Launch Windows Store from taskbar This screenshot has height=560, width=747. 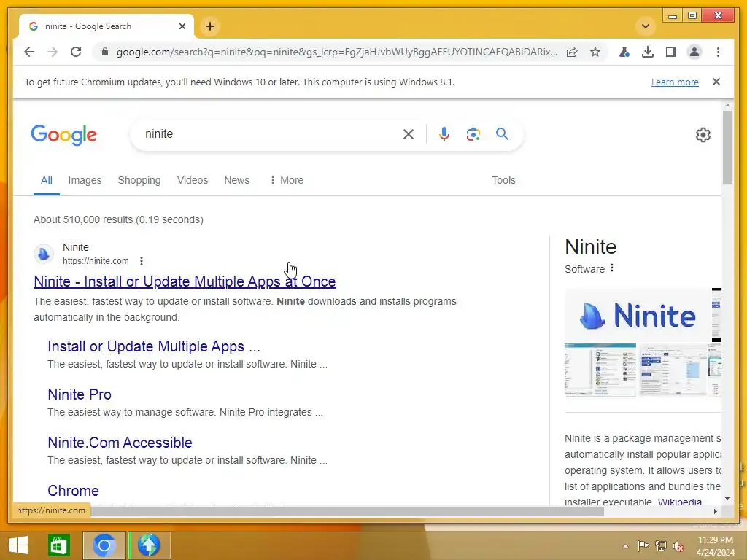58,545
